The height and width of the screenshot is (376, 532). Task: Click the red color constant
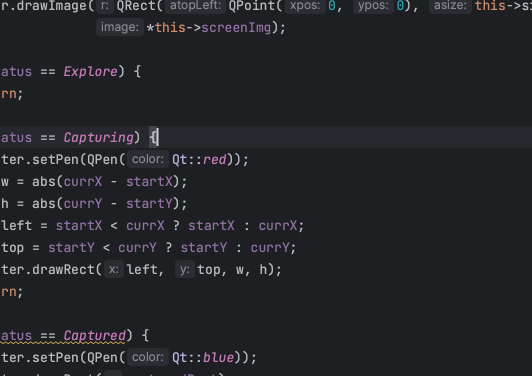click(214, 159)
